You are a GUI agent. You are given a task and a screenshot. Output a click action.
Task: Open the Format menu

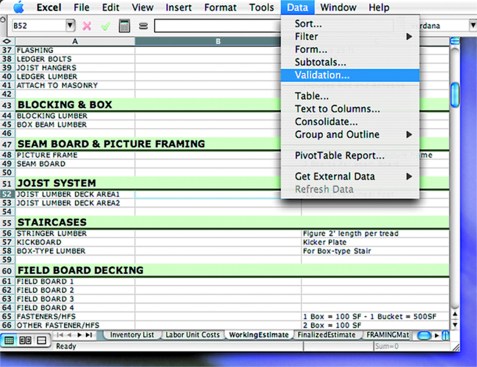220,7
